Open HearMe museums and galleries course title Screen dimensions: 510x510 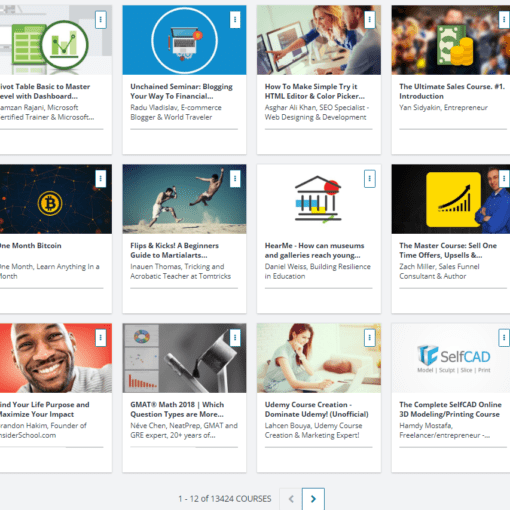pyautogui.click(x=314, y=250)
